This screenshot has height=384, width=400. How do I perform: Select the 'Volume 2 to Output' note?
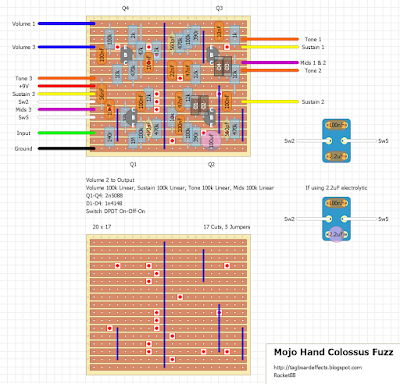coord(110,180)
